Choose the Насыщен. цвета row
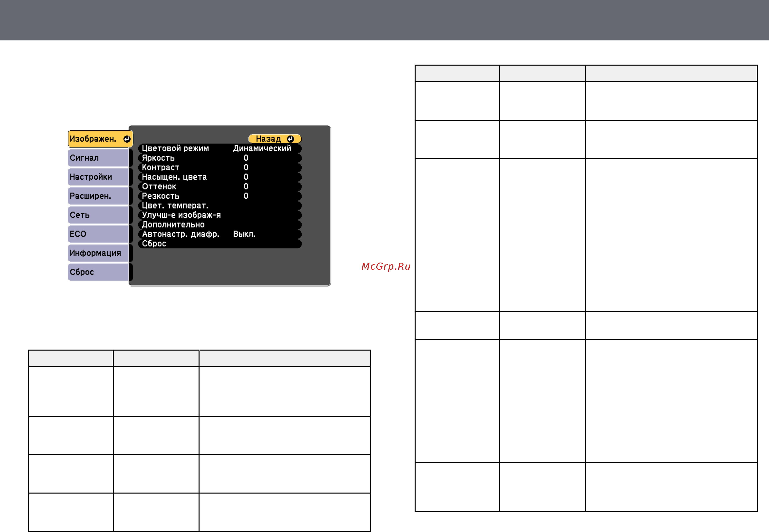 pos(220,177)
